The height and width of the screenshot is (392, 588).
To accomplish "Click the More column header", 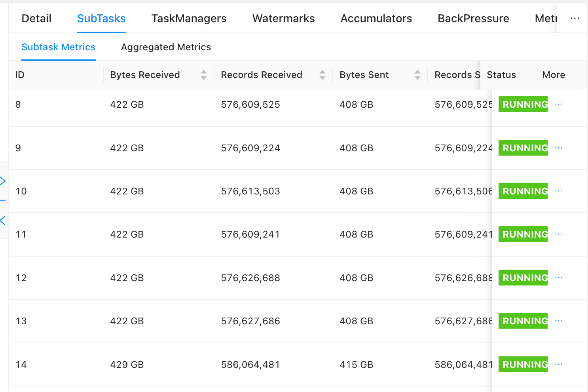I will click(x=554, y=75).
